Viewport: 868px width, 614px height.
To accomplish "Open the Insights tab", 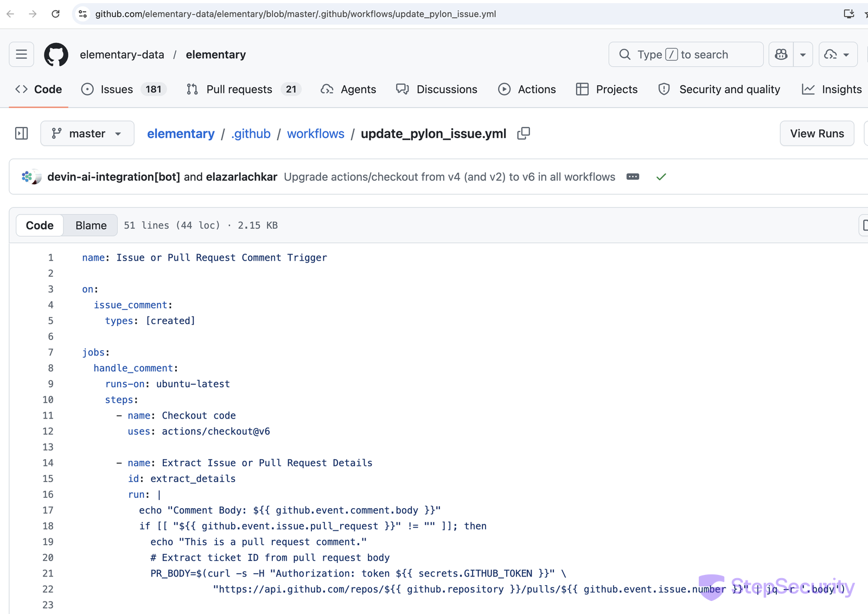I will tap(832, 89).
